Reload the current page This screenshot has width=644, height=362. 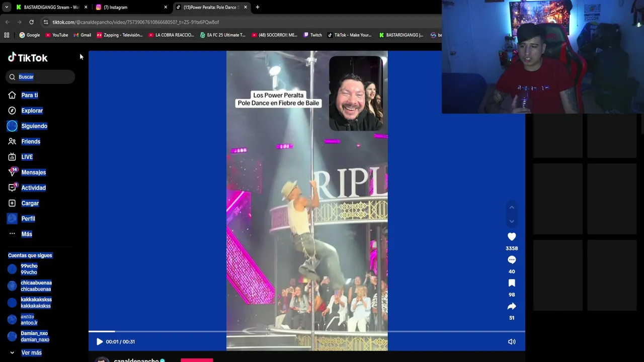tap(31, 22)
